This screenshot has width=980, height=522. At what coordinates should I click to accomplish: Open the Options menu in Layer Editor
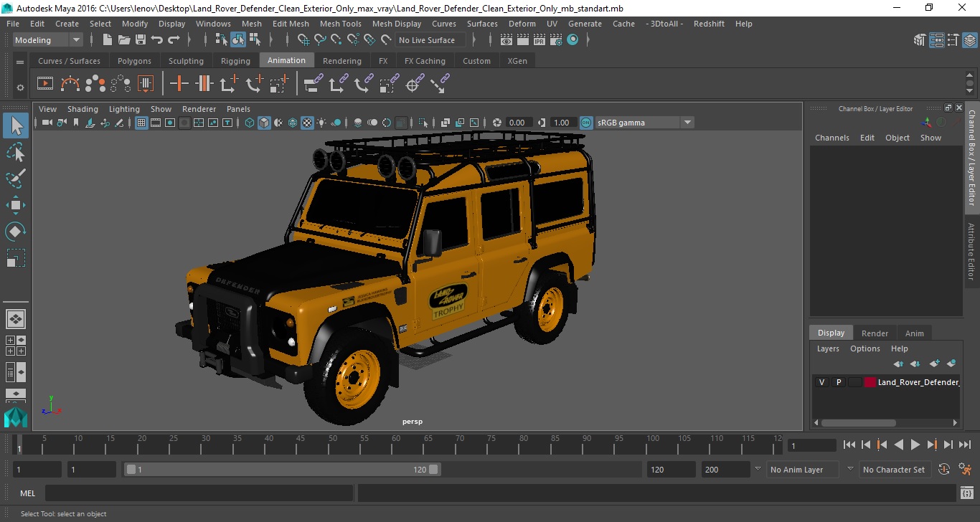pos(864,348)
